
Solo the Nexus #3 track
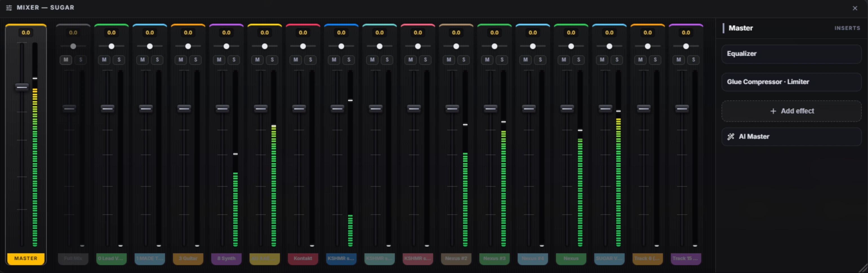pos(502,60)
